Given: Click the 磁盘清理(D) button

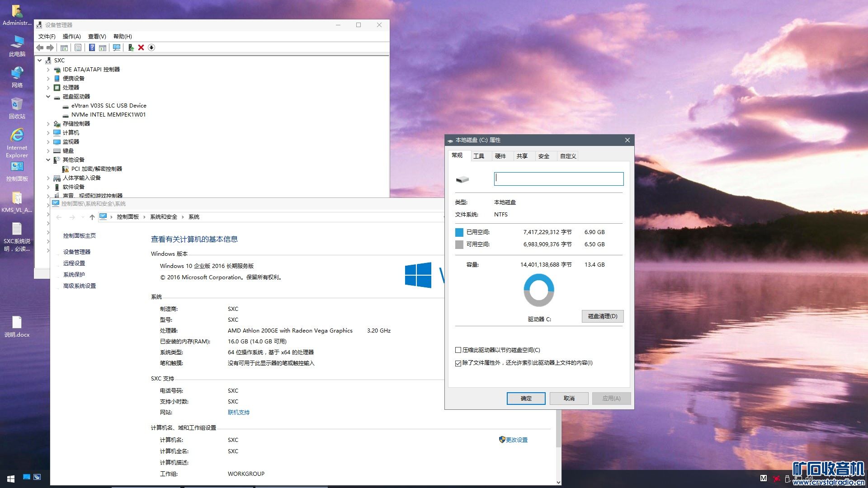Looking at the screenshot, I should tap(602, 316).
